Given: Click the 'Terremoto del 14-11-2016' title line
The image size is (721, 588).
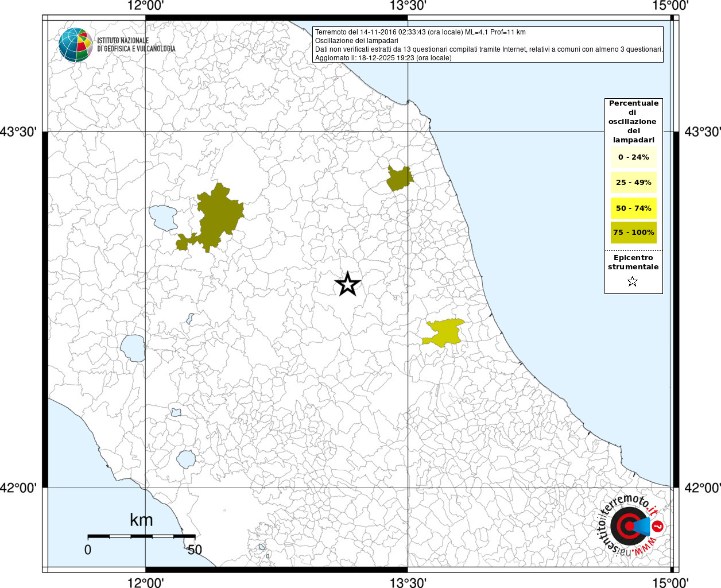Looking at the screenshot, I should pos(420,32).
